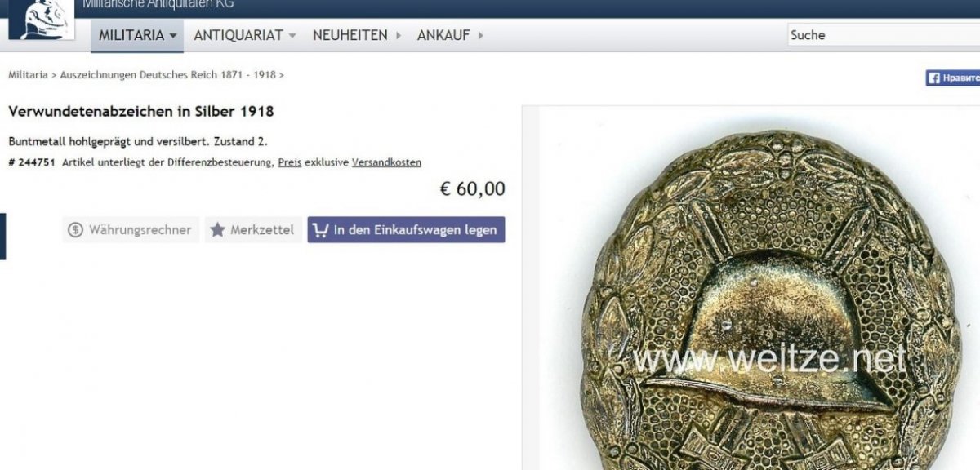Open the Währungsrechner currency converter
This screenshot has height=470, width=980.
131,230
